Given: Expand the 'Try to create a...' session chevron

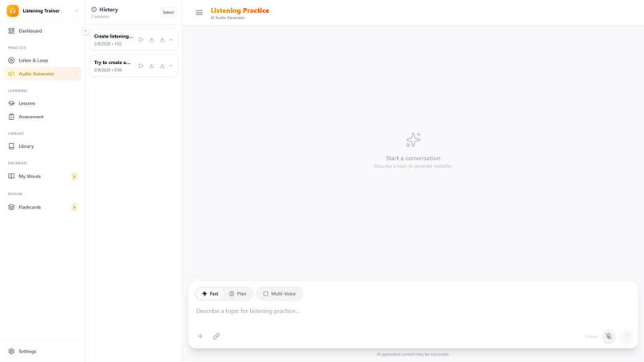Looking at the screenshot, I should point(171,66).
